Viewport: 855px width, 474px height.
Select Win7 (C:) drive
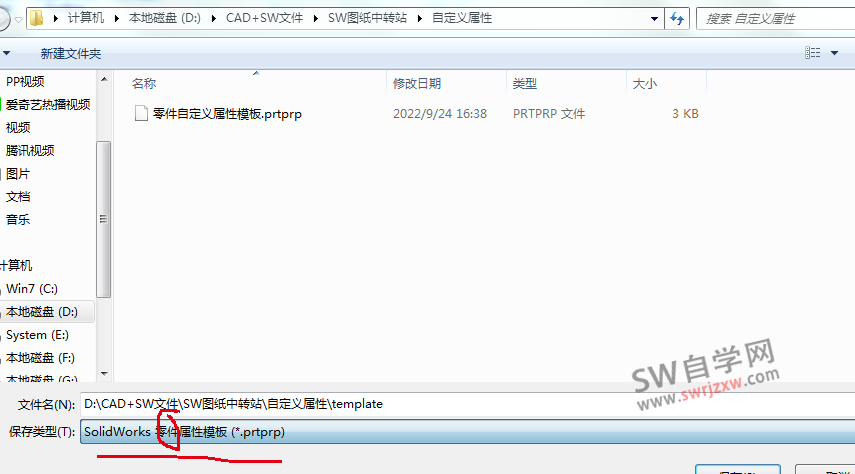pos(32,289)
